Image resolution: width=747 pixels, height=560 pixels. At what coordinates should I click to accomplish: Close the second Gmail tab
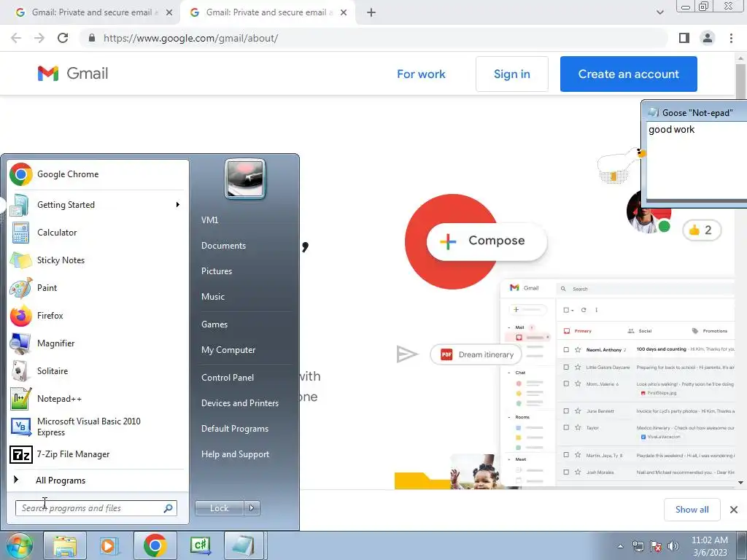coord(344,12)
